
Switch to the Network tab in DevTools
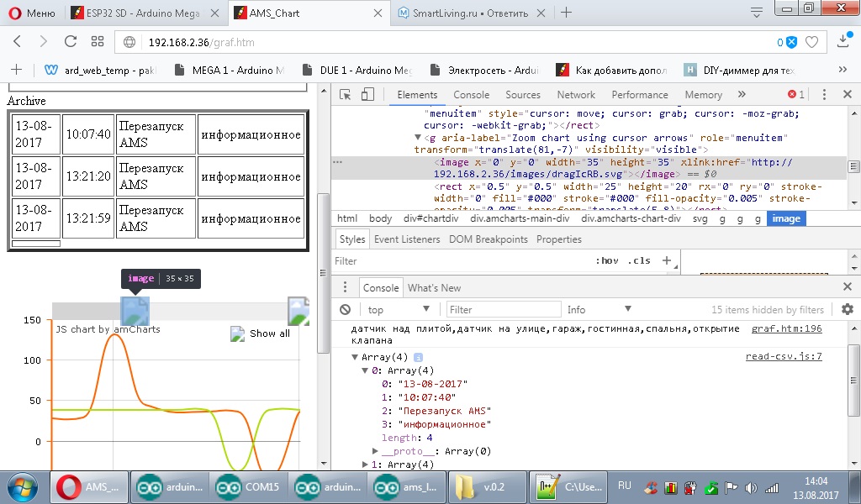pyautogui.click(x=576, y=95)
